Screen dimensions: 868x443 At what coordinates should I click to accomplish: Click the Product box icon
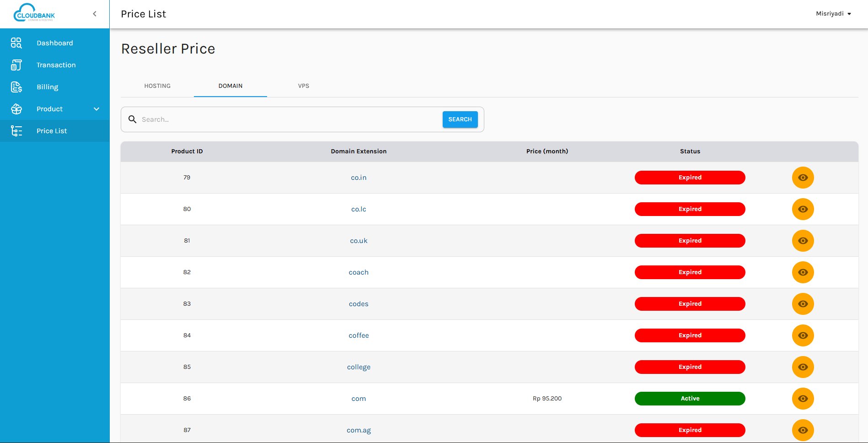16,109
